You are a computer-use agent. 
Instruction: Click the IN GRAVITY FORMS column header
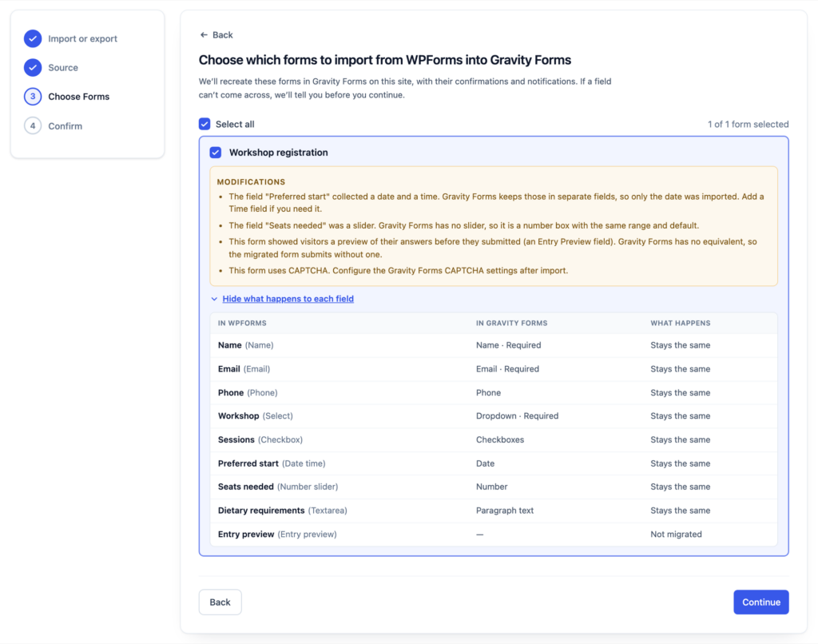pos(511,323)
